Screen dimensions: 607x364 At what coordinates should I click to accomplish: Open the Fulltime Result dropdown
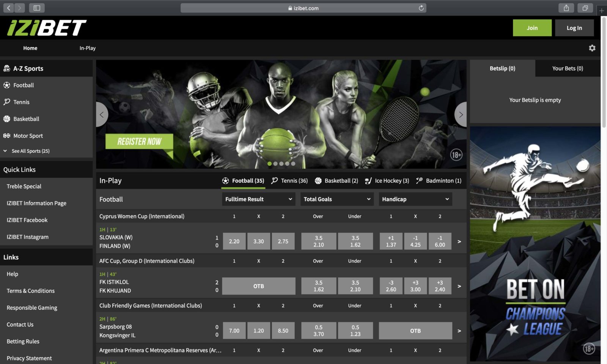point(258,199)
